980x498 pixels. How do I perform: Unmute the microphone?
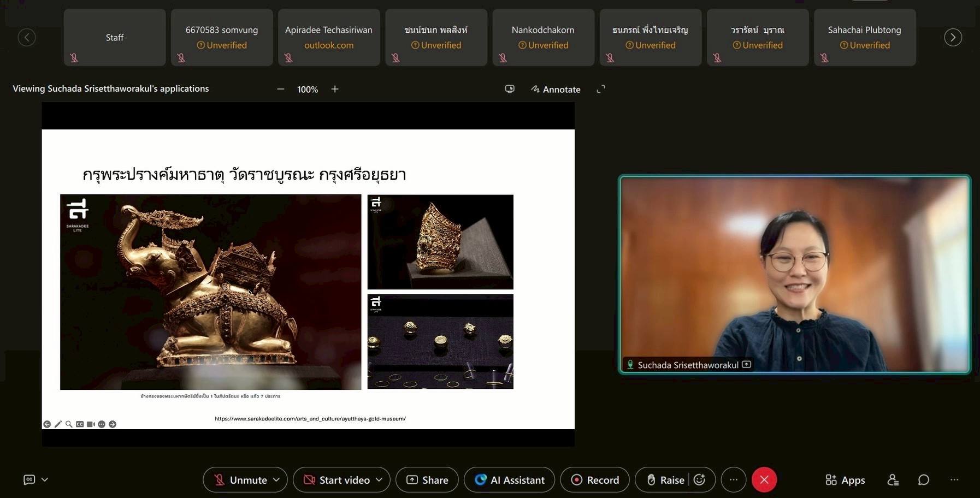(x=240, y=479)
